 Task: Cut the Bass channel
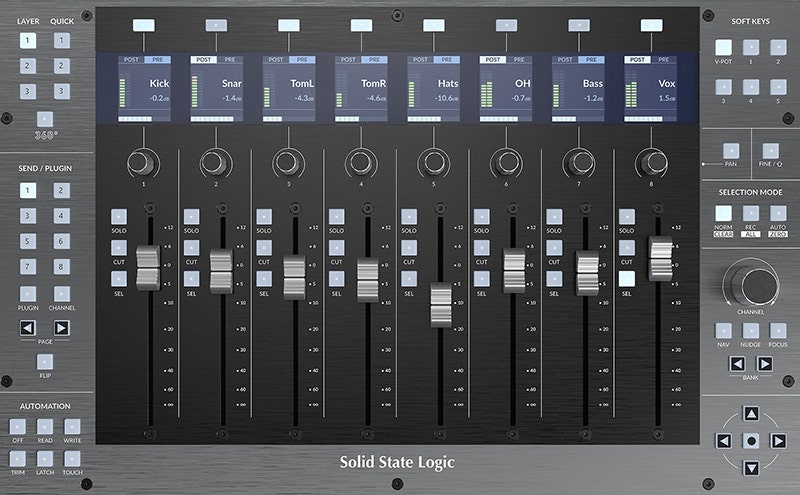(554, 248)
